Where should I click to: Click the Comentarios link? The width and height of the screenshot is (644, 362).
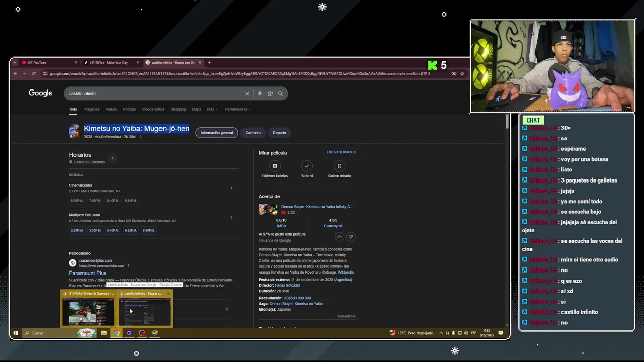pos(347,316)
